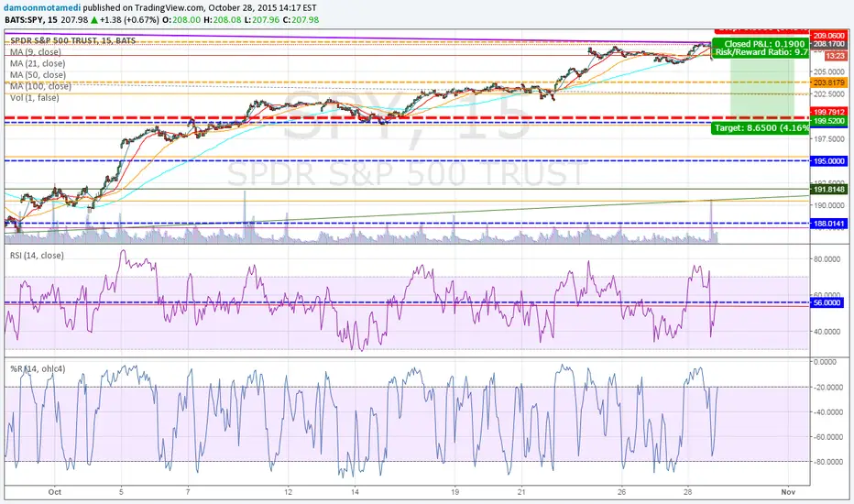Click the C:207.98 close price value
The height and width of the screenshot is (504, 854).
[x=301, y=19]
